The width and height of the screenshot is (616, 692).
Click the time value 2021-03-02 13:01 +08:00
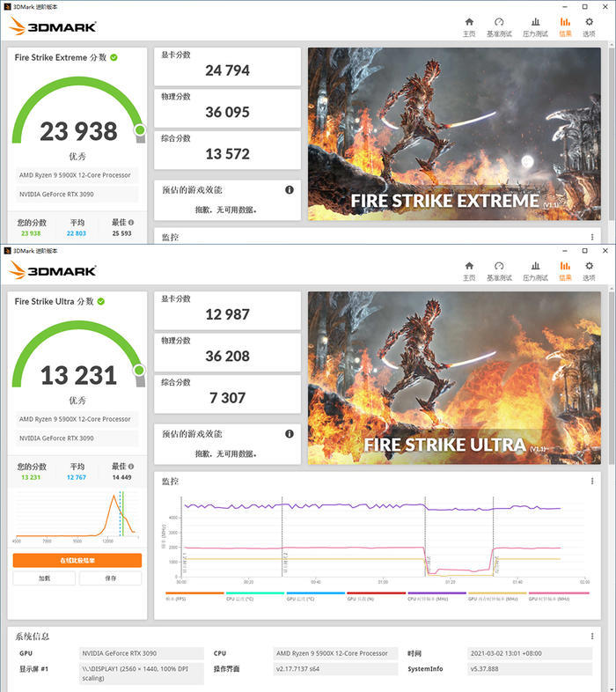(530, 653)
